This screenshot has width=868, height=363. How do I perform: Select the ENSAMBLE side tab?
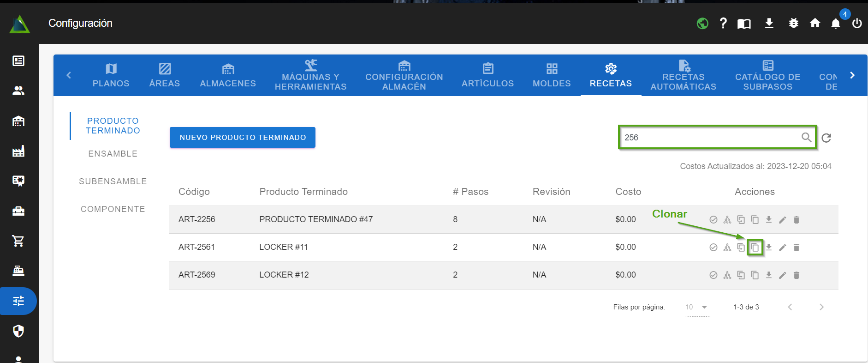tap(113, 154)
